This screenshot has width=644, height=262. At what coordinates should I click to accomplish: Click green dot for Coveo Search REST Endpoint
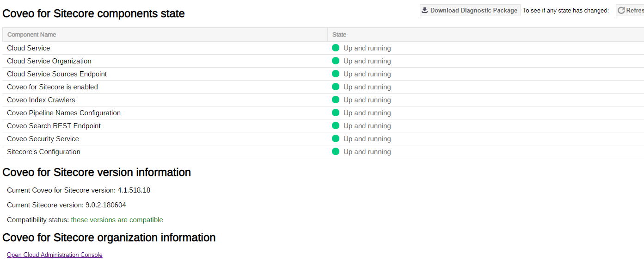pos(336,125)
